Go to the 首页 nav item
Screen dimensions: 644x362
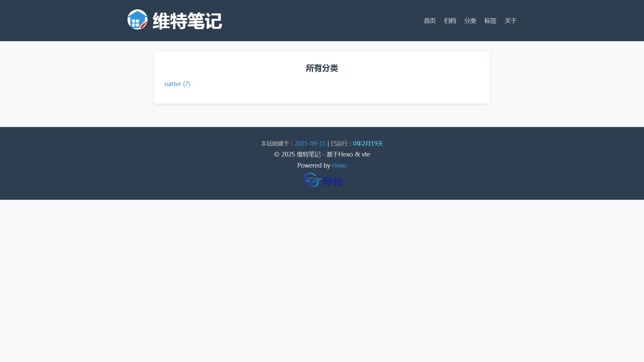[430, 21]
